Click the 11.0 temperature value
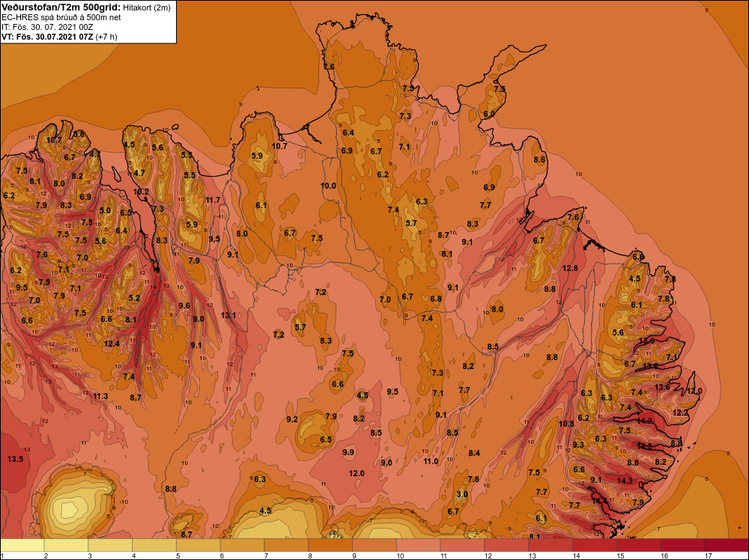This screenshot has width=749, height=560. point(431,461)
